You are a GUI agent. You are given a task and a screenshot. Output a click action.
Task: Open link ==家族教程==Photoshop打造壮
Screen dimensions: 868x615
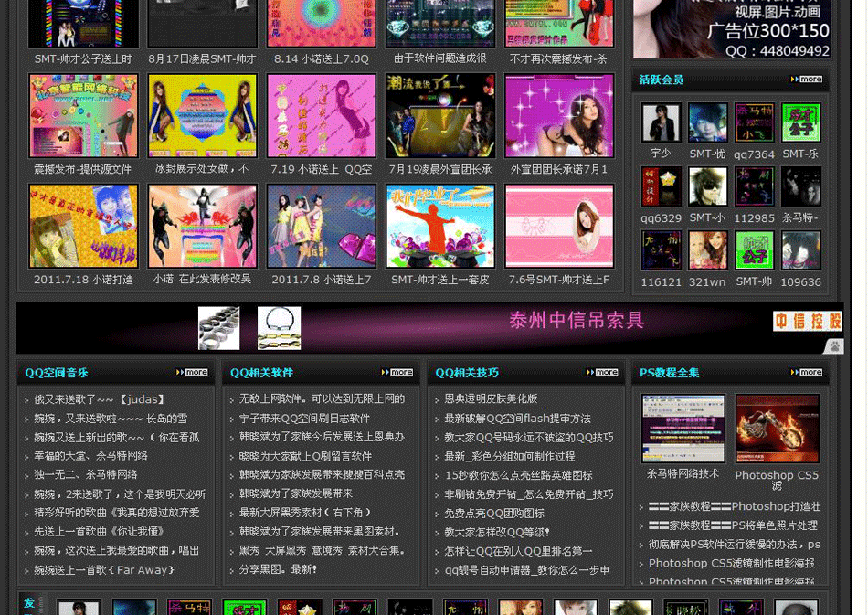[x=735, y=506]
